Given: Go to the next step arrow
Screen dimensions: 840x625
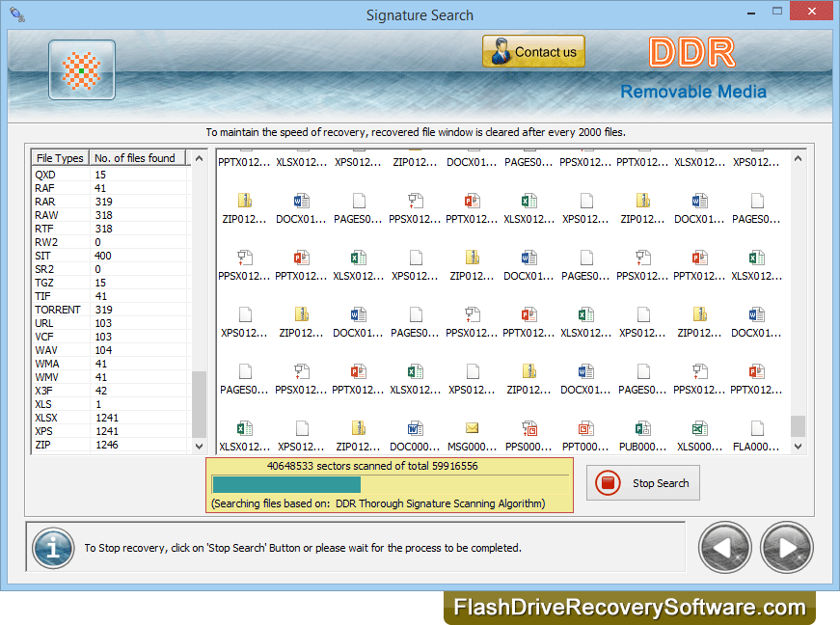Looking at the screenshot, I should click(x=787, y=548).
